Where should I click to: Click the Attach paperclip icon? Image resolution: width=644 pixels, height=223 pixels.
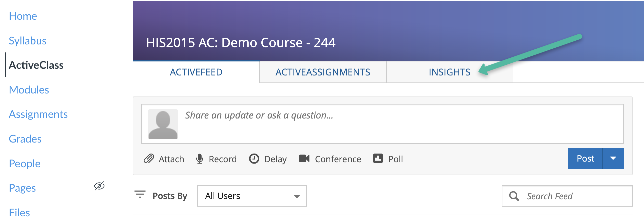[x=149, y=159]
